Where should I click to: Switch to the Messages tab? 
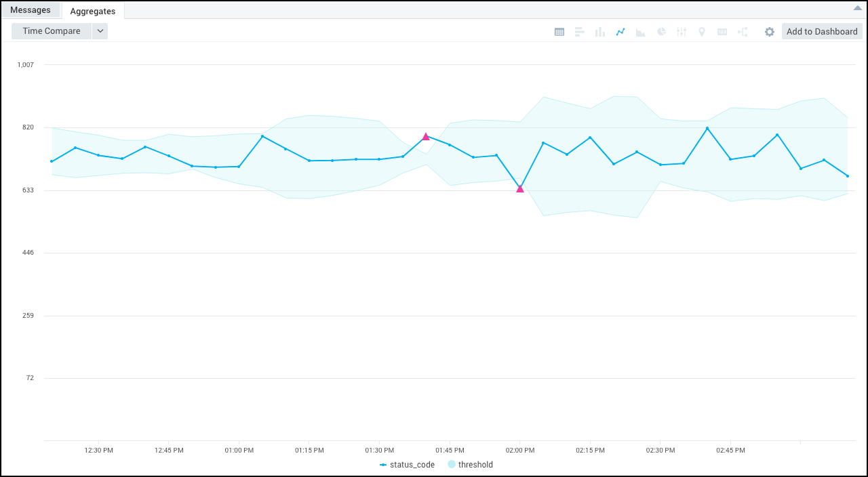click(x=31, y=10)
